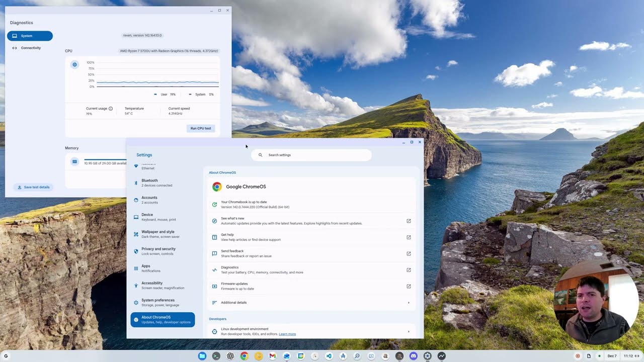The height and width of the screenshot is (362, 644).
Task: Switch to Connectivity tab in Diagnostics
Action: point(30,48)
